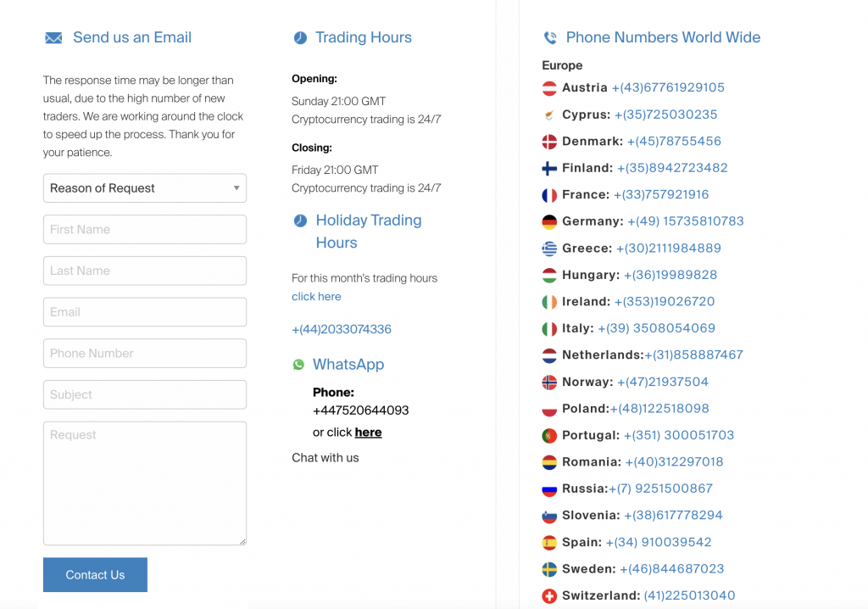This screenshot has height=609, width=868.
Task: Click the Germany flag icon
Action: [549, 222]
